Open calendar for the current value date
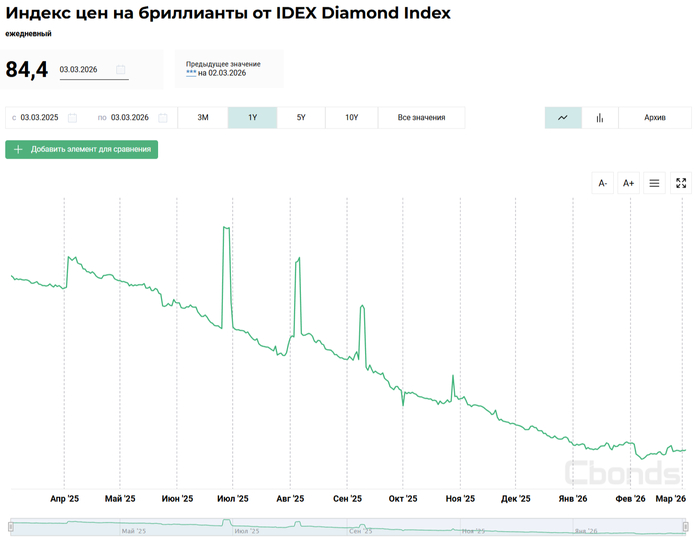 [x=121, y=70]
